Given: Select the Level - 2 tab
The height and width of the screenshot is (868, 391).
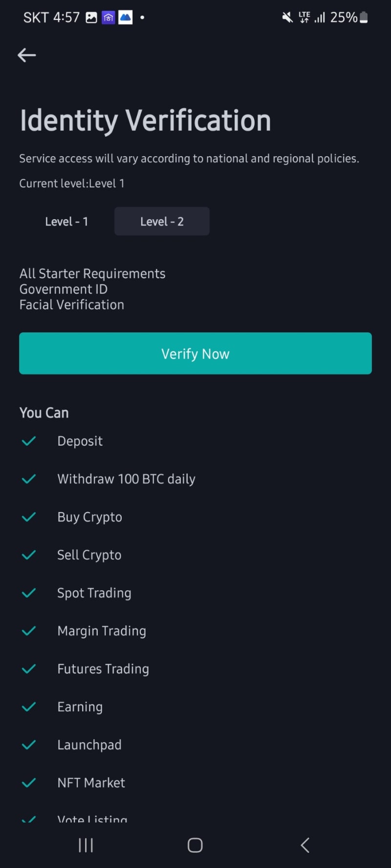Looking at the screenshot, I should [162, 222].
